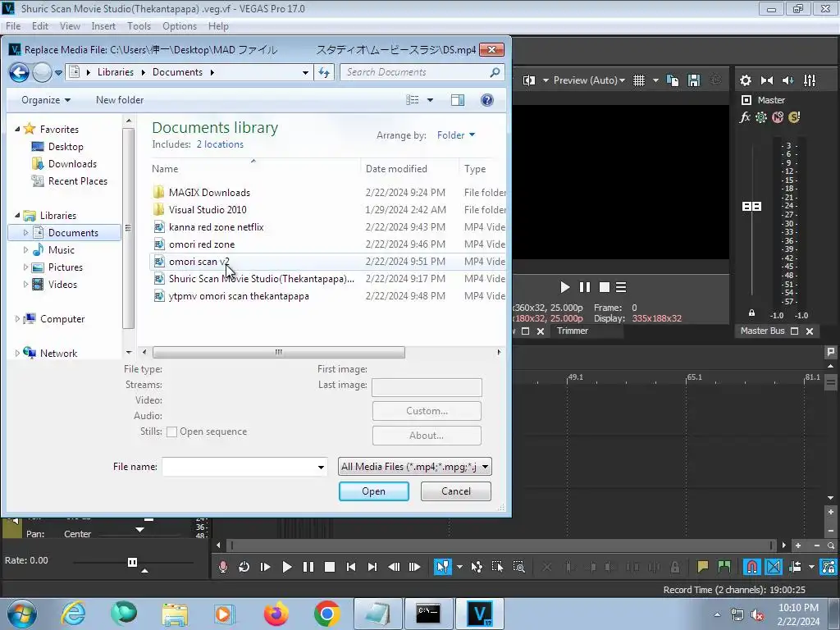Toggle Master fader channel lock
840x630 pixels.
point(751,313)
